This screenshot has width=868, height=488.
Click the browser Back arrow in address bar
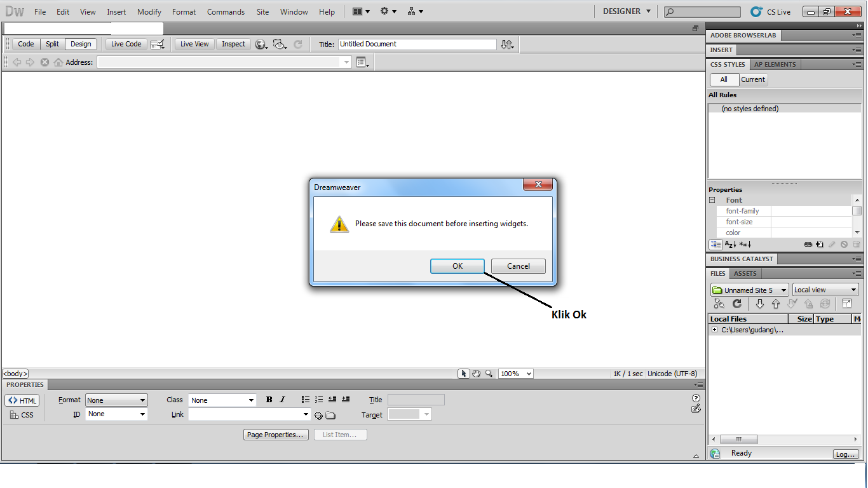pyautogui.click(x=17, y=62)
